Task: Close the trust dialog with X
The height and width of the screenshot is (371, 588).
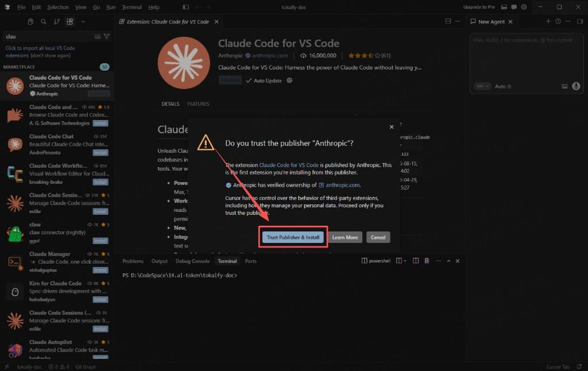Action: click(392, 127)
